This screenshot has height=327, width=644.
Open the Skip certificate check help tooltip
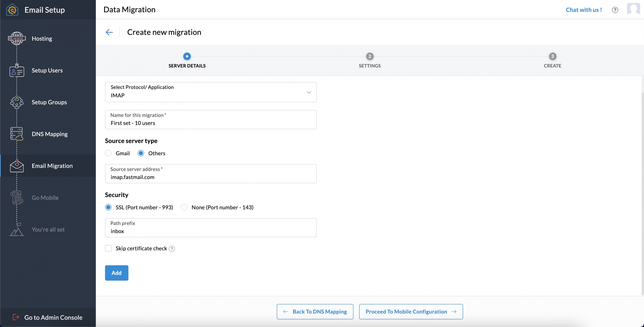pyautogui.click(x=172, y=248)
